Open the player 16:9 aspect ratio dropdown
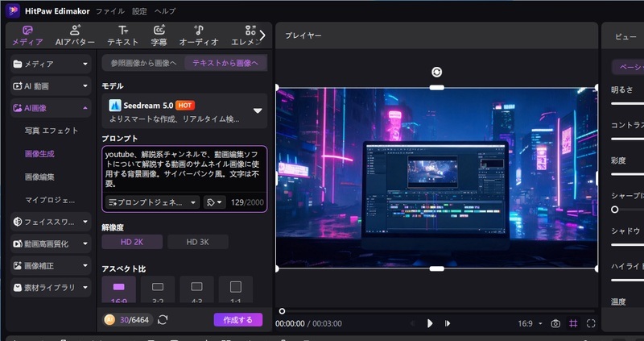This screenshot has width=644, height=341. 530,323
